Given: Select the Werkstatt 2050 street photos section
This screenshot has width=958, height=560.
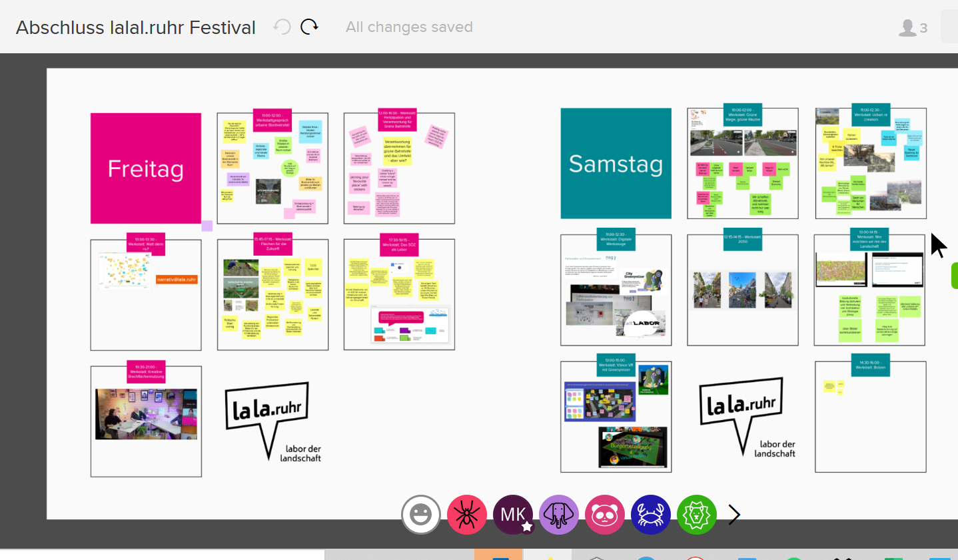Looking at the screenshot, I should 742,290.
